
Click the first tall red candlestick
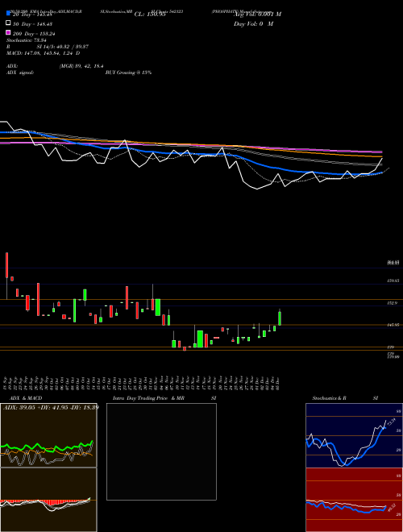pos(6,265)
